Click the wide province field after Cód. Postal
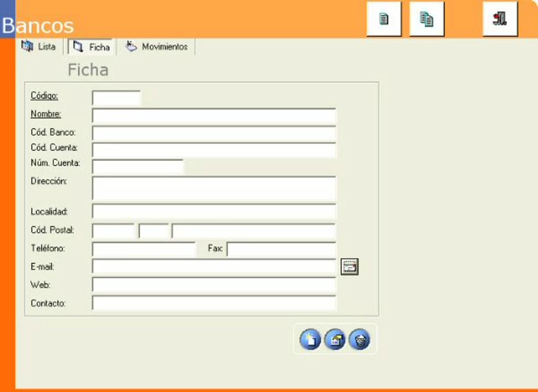Image resolution: width=538 pixels, height=392 pixels. point(253,231)
